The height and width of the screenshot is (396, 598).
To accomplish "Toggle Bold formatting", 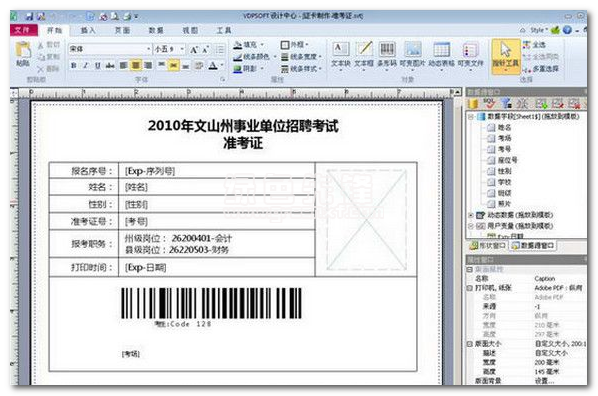I will pyautogui.click(x=74, y=66).
